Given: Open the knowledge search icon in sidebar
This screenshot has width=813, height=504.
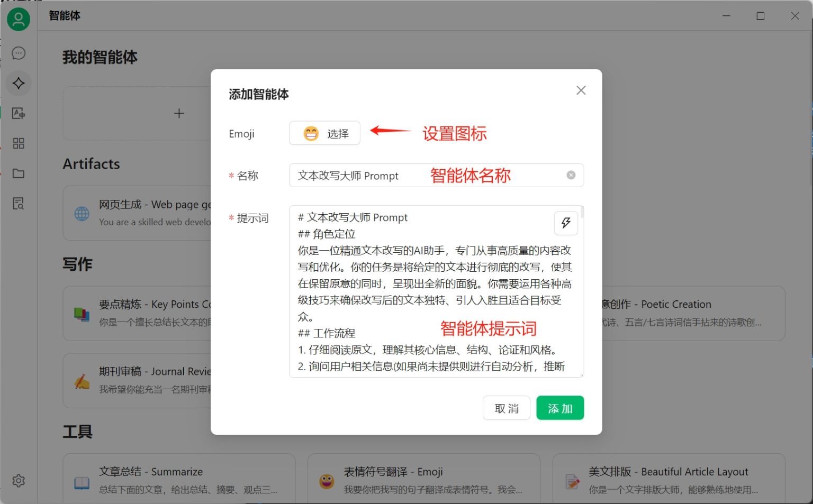Looking at the screenshot, I should tap(19, 203).
